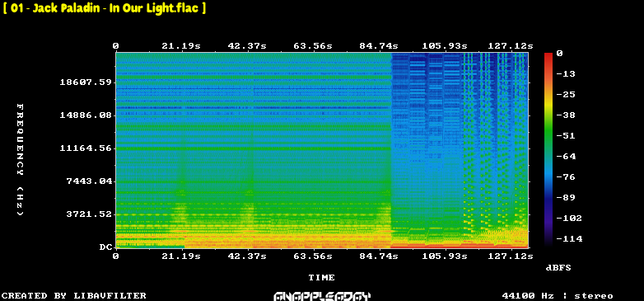Screen dimensions: 644x301
Task: Click the -51 label on the color scale
Action: (x=566, y=136)
